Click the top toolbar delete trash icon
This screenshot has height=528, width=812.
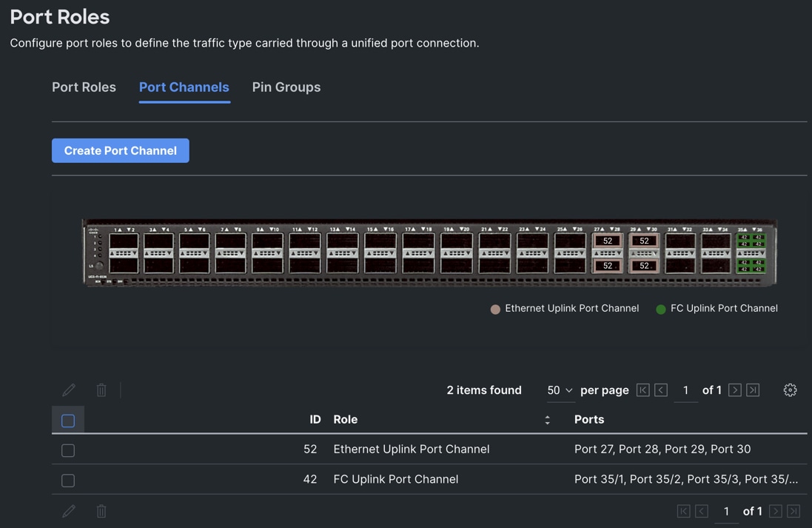pos(101,390)
